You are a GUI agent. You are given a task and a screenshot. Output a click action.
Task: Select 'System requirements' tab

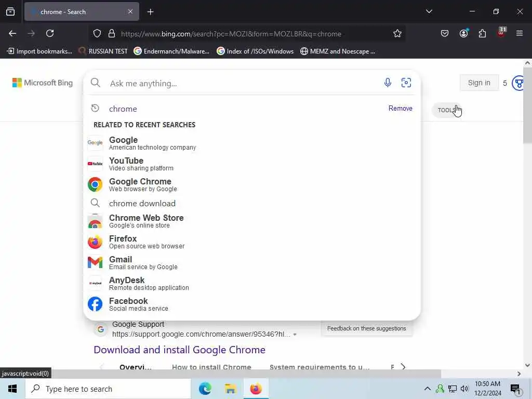[x=320, y=367]
